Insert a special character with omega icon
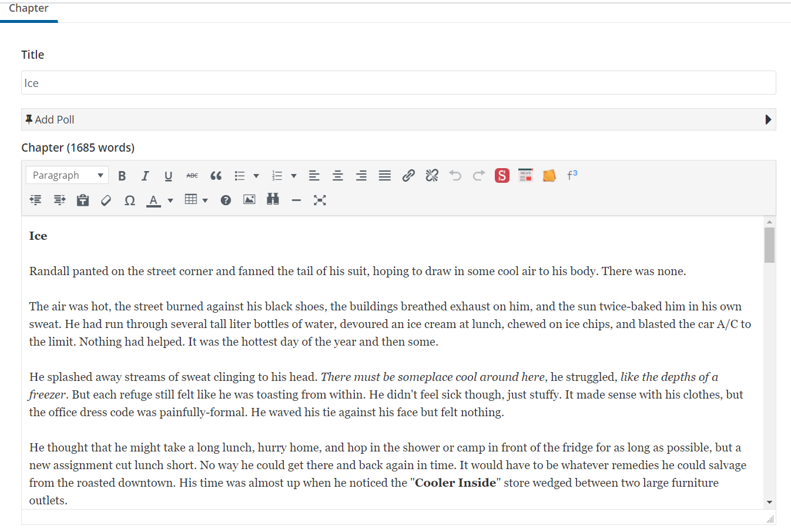Image resolution: width=791 pixels, height=532 pixels. click(130, 200)
